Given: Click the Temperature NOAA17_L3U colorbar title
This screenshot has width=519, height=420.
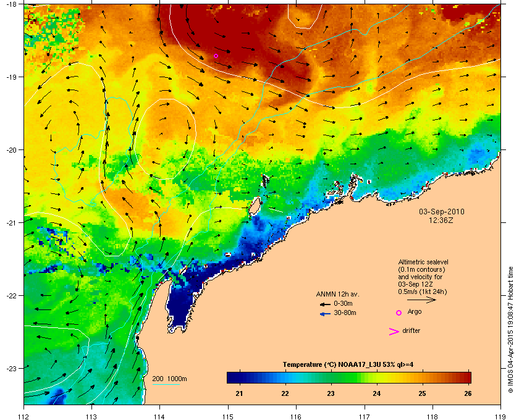Looking at the screenshot, I should point(348,365).
